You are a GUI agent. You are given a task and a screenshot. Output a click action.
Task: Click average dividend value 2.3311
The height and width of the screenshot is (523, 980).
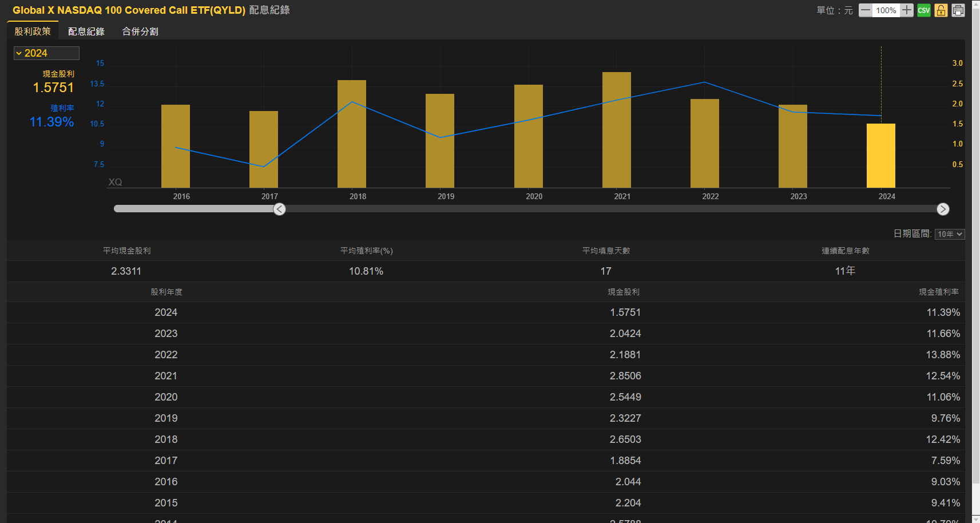[x=126, y=271]
